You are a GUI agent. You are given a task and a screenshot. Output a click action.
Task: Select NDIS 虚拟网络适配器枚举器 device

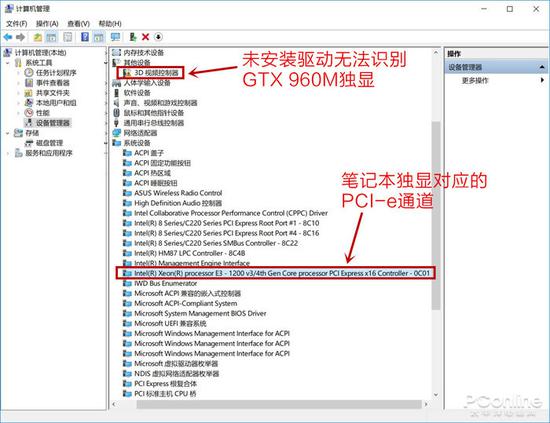pos(177,374)
